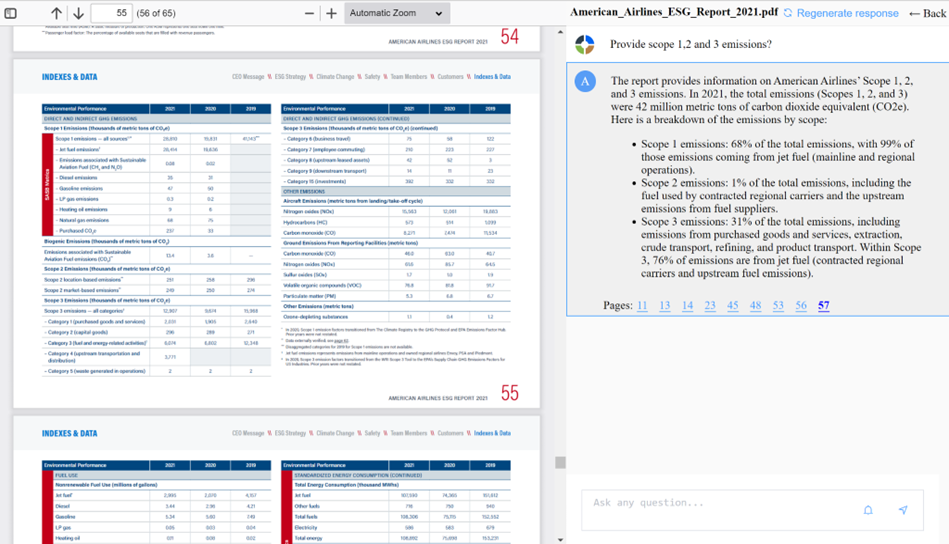The width and height of the screenshot is (949, 544).
Task: Click the PDF scrollbar up arrow
Action: (x=560, y=31)
